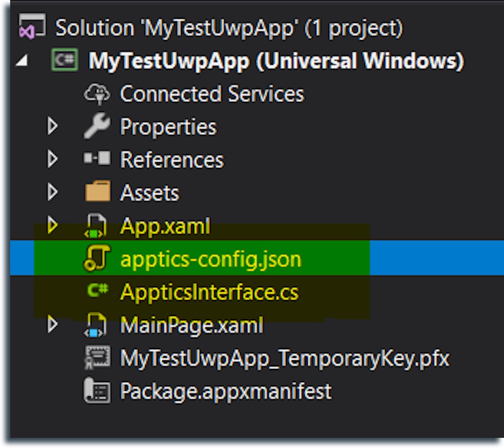Click the apptics-config.json file icon
Viewport: 504px width, 448px height.
click(x=96, y=259)
